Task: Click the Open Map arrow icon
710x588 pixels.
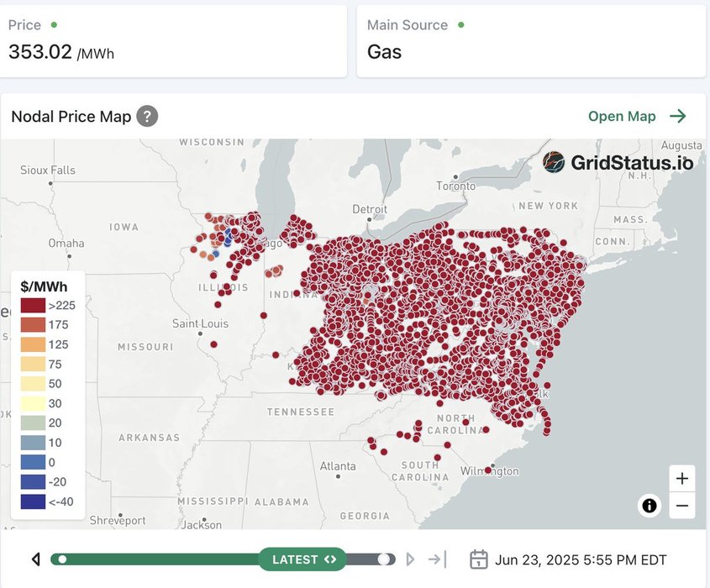Action: tap(677, 116)
